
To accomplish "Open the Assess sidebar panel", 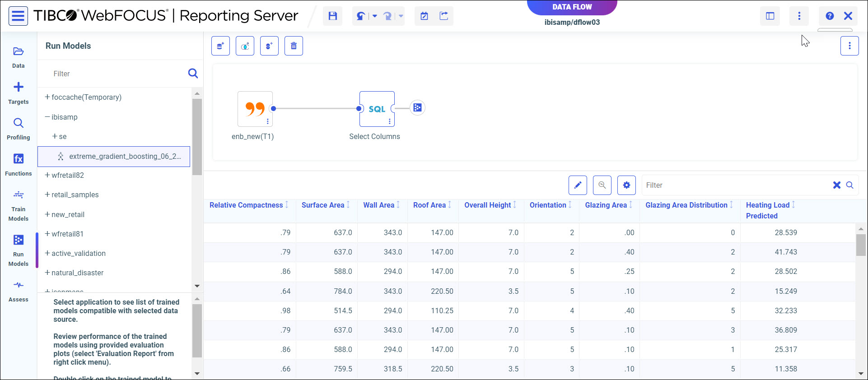I will point(19,291).
